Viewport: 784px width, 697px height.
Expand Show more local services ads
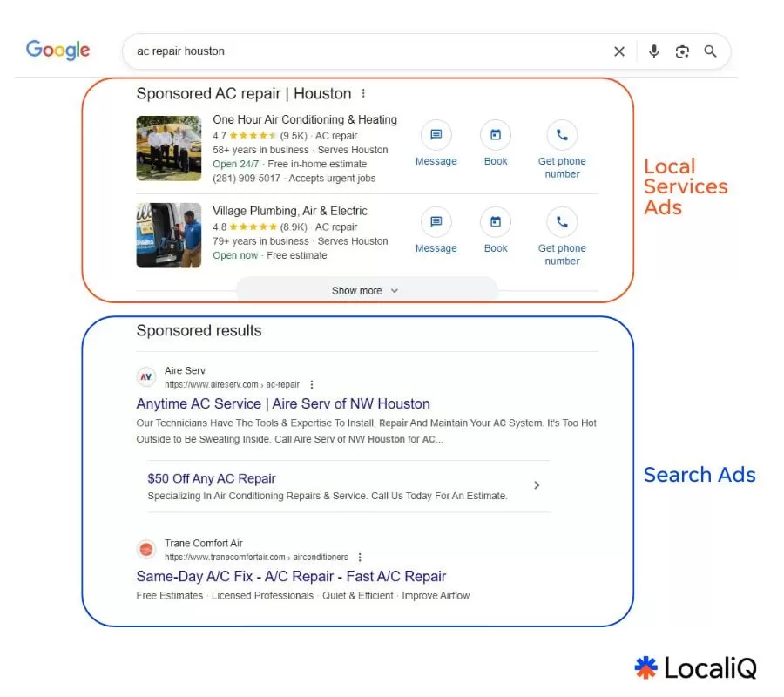(367, 290)
